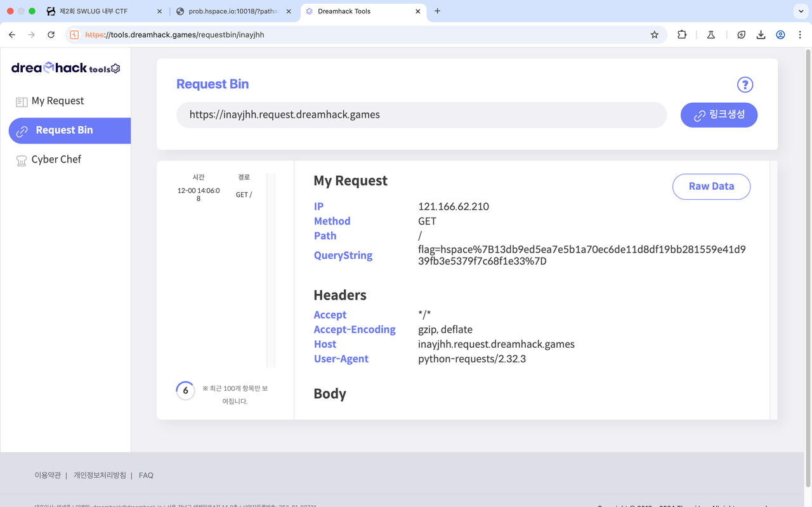The height and width of the screenshot is (507, 812).
Task: Open Chrome three-dot menu
Action: coord(801,35)
